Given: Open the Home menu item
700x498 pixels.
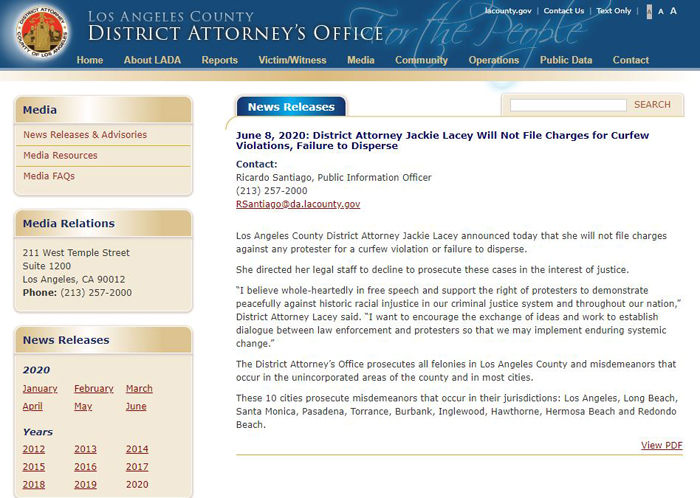Looking at the screenshot, I should (90, 60).
